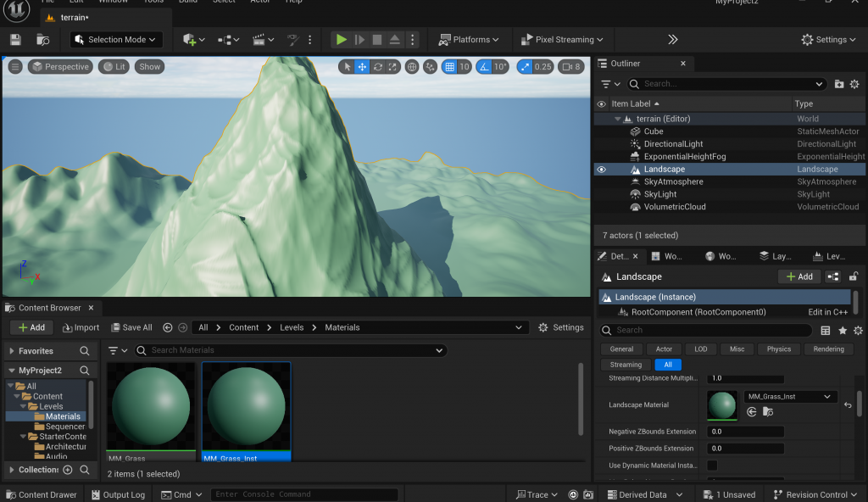The image size is (868, 502).
Task: Change the Lit view mode
Action: [114, 66]
